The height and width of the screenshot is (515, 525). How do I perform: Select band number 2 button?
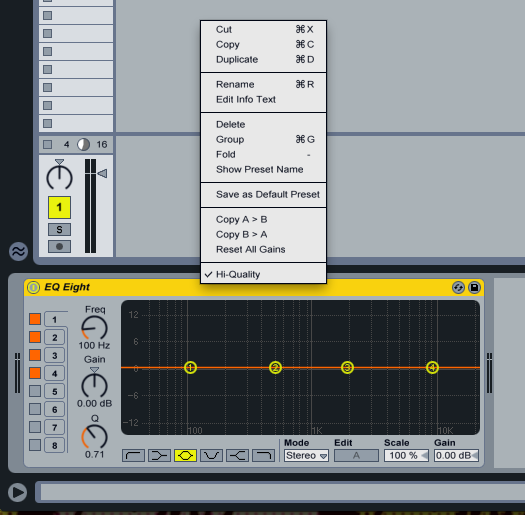click(x=55, y=338)
